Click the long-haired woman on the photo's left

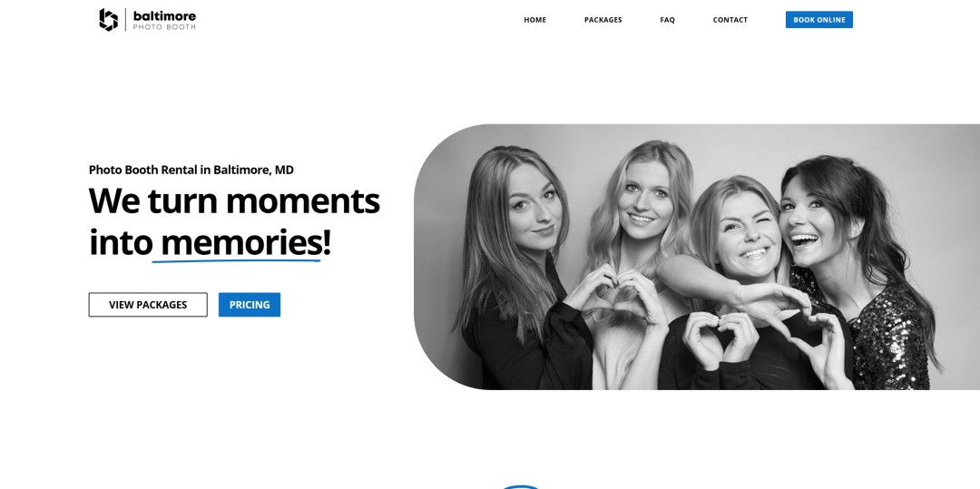click(x=522, y=269)
